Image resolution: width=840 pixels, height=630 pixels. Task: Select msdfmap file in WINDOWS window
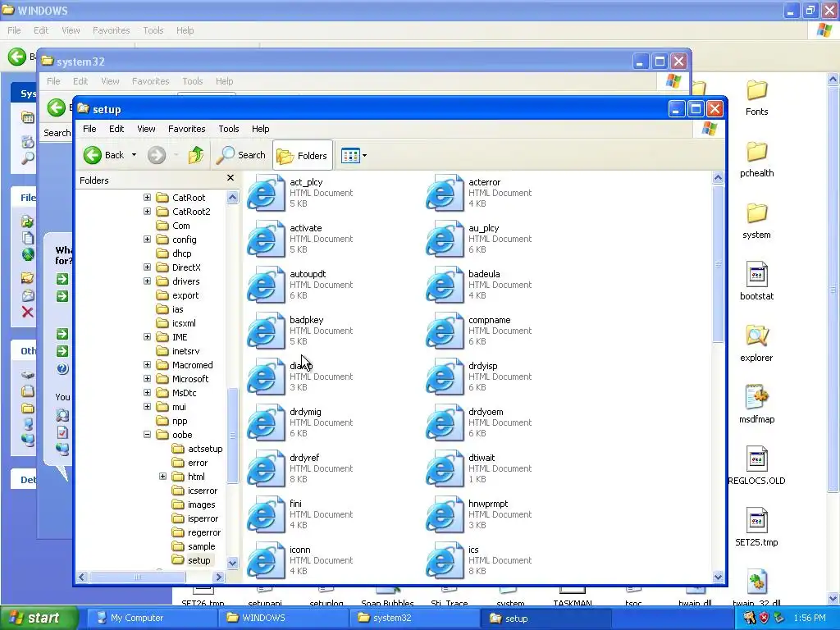click(756, 405)
